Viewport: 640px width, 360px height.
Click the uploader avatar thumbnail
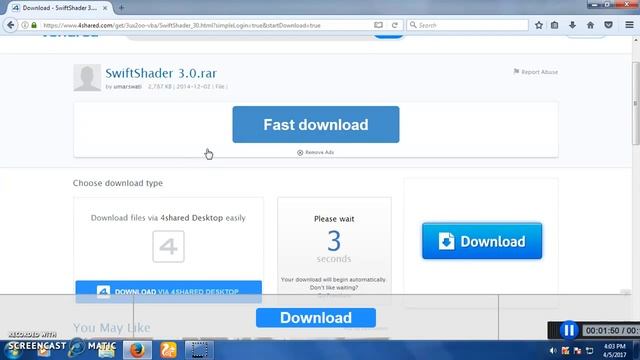click(87, 78)
